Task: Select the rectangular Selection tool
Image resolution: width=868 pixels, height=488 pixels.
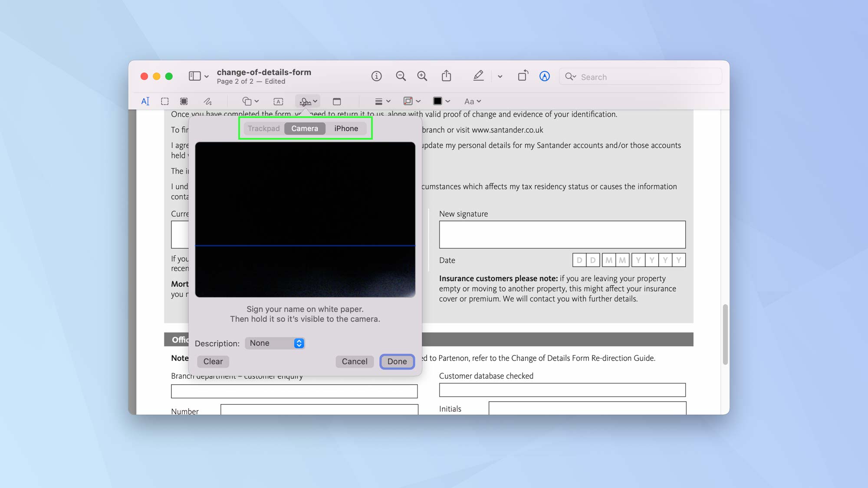Action: coord(164,101)
